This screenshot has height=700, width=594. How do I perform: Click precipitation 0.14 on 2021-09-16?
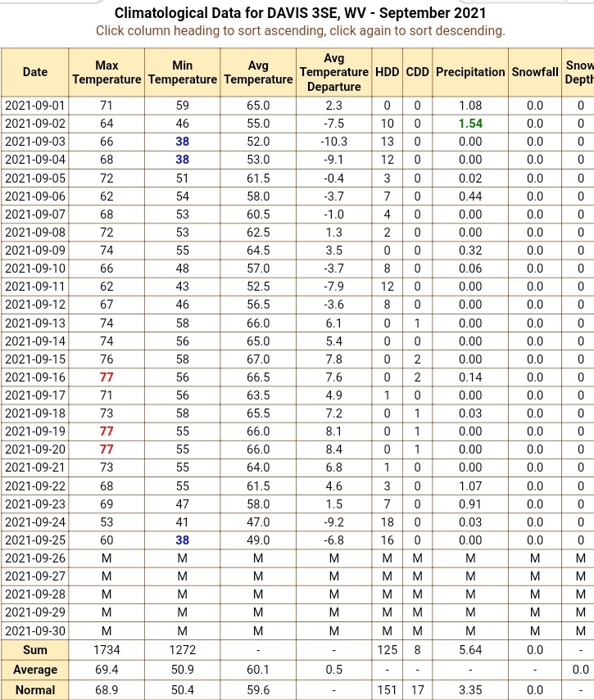(x=470, y=377)
